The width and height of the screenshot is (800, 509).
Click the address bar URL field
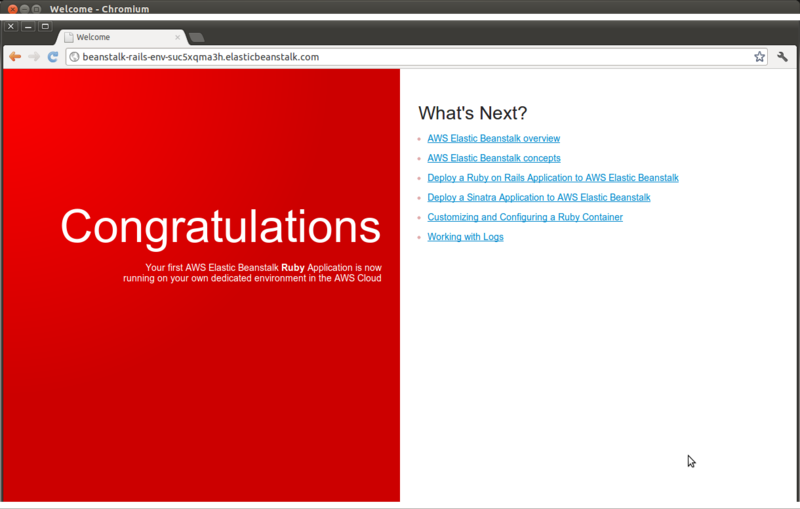pyautogui.click(x=416, y=57)
